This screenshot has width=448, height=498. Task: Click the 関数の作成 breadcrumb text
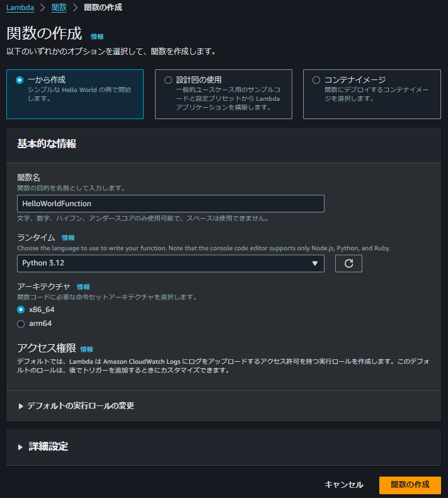pyautogui.click(x=103, y=8)
